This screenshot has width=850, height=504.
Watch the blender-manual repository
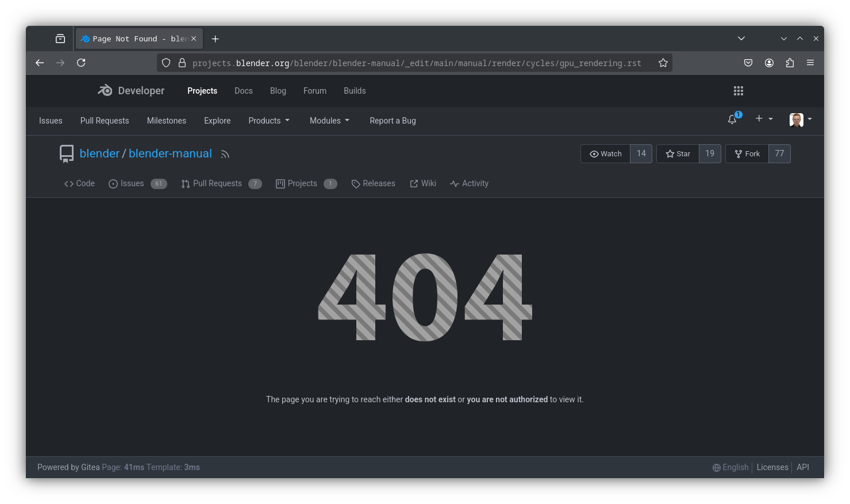(606, 153)
